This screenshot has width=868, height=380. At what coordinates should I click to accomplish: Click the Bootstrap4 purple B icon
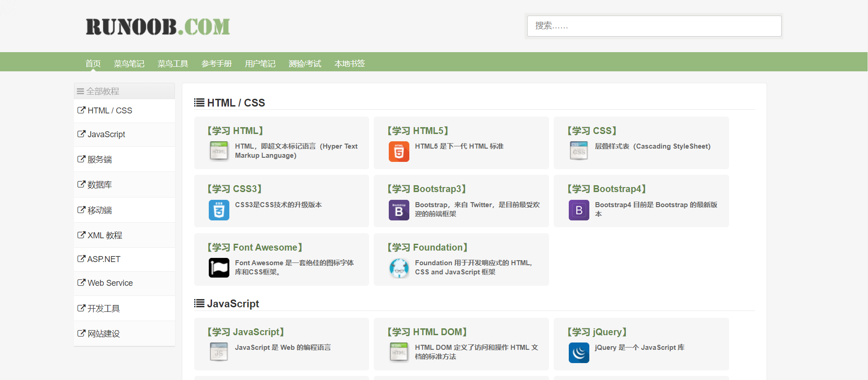coord(579,210)
